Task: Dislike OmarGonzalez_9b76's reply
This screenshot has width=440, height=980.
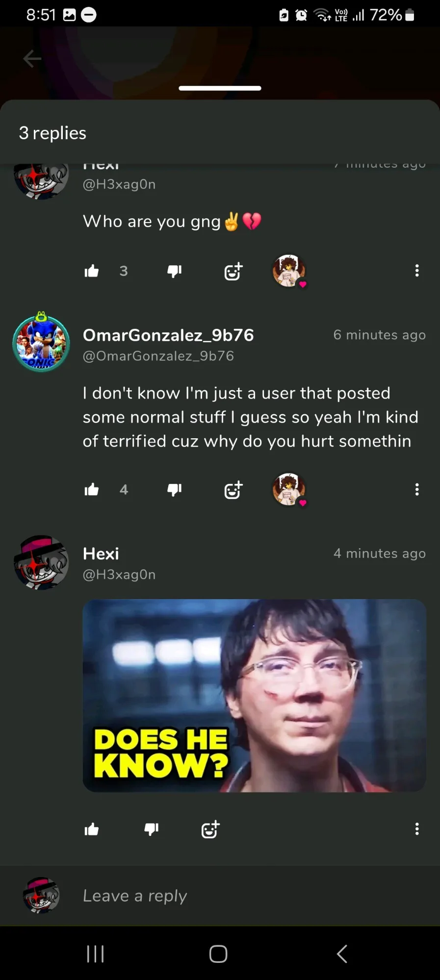Action: tap(175, 489)
